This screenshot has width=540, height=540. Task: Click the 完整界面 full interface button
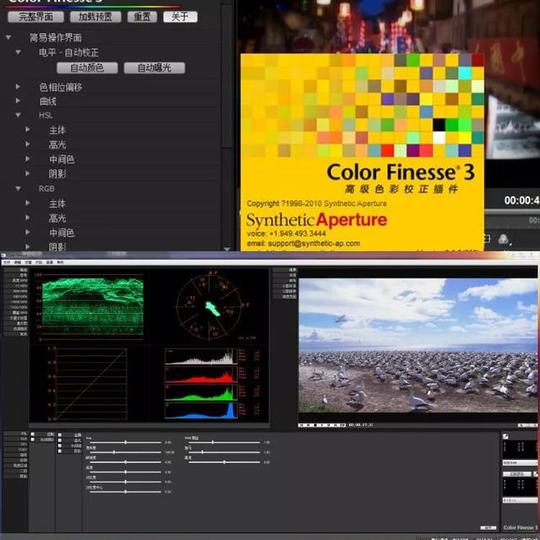(x=36, y=17)
